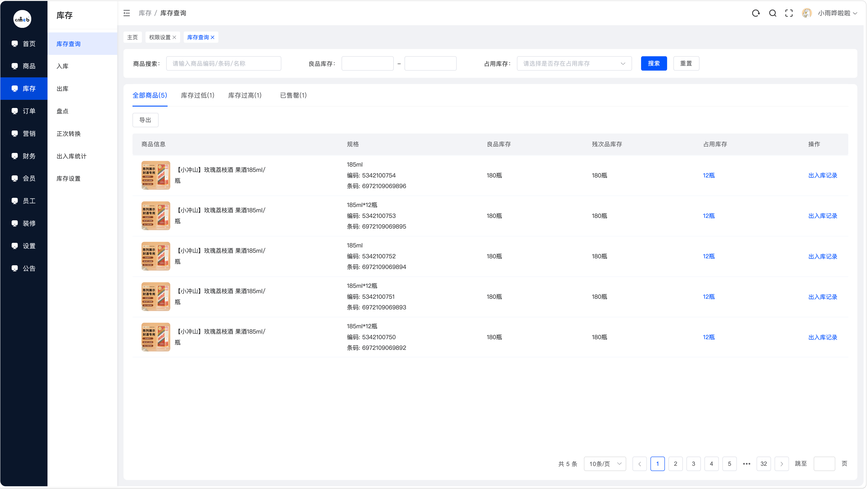The height and width of the screenshot is (490, 868).
Task: Switch to the 库存过低(1) tab
Action: point(197,95)
